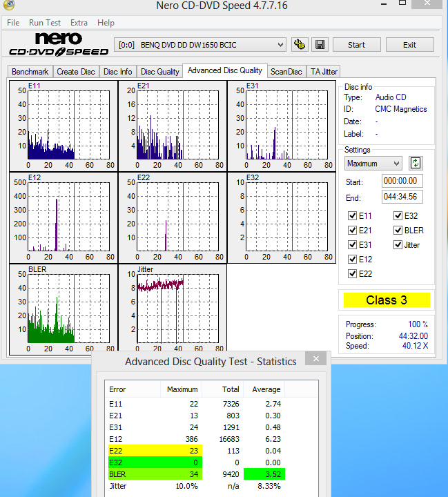Click the E11 total value 7326
Image resolution: width=448 pixels, height=497 pixels.
pyautogui.click(x=231, y=404)
